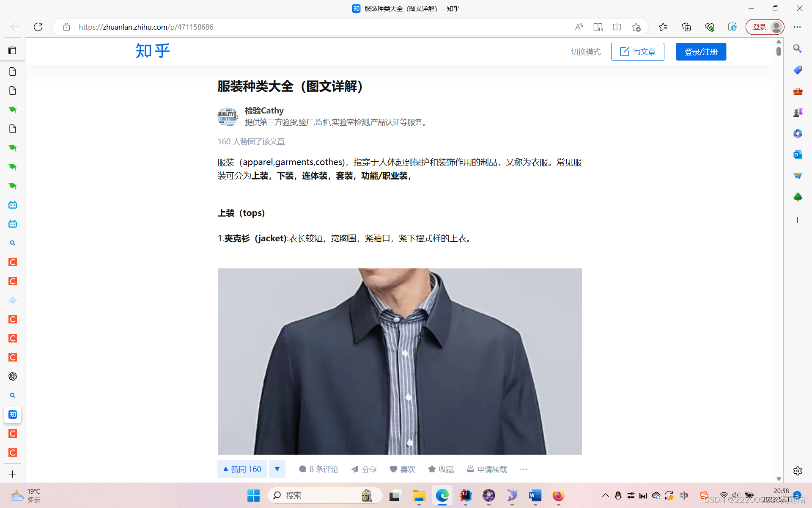Click the 登录/注册 button
The width and height of the screenshot is (812, 508).
coord(701,52)
